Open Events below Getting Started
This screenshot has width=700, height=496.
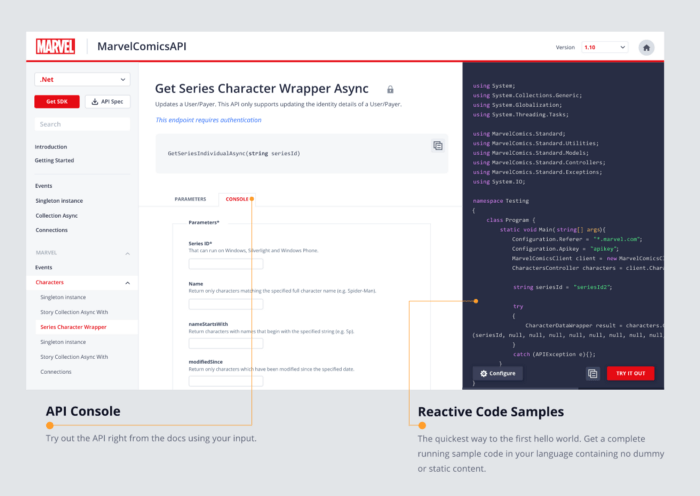tap(43, 186)
